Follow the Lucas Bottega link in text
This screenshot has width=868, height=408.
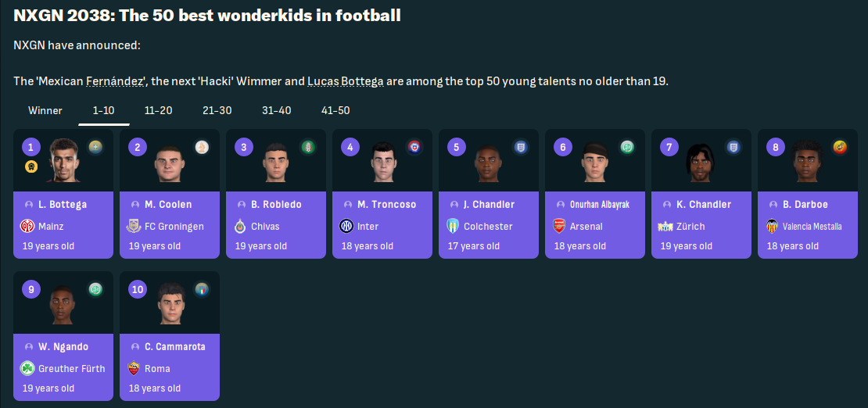click(345, 81)
